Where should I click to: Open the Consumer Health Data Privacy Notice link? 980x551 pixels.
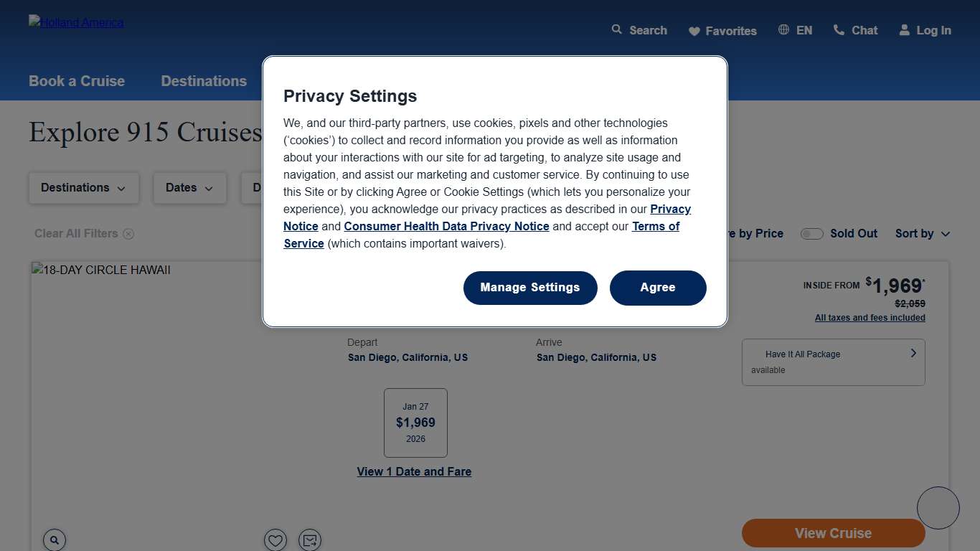point(446,227)
